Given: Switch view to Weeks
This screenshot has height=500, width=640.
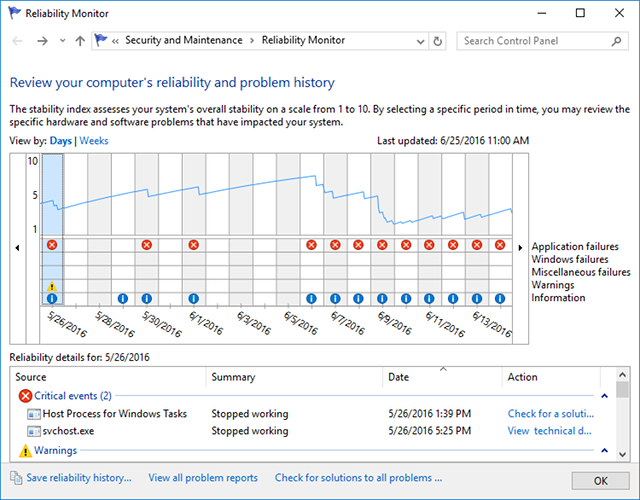Looking at the screenshot, I should coord(94,141).
